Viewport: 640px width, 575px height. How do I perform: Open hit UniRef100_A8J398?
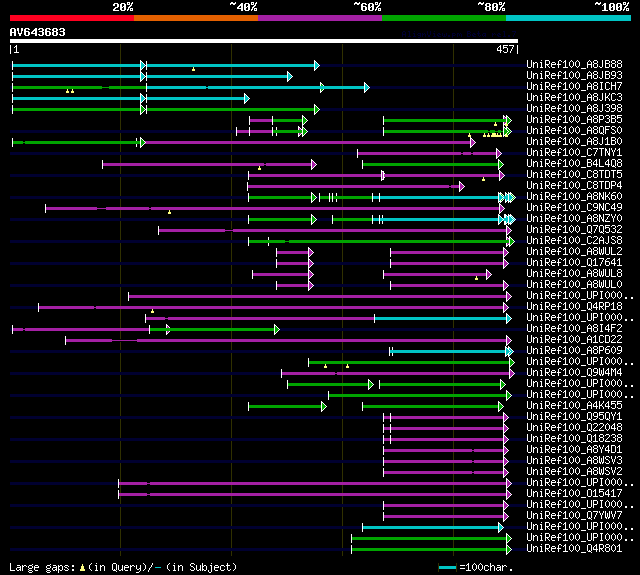pyautogui.click(x=574, y=108)
